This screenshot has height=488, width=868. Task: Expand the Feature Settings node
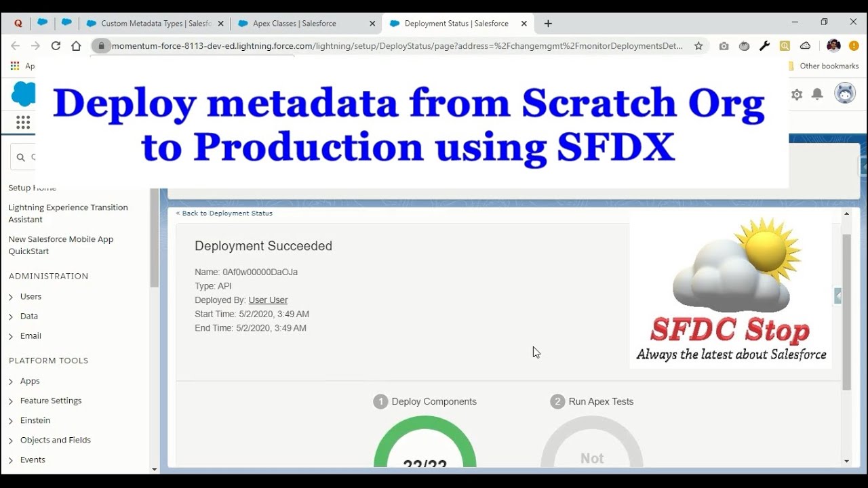click(11, 401)
